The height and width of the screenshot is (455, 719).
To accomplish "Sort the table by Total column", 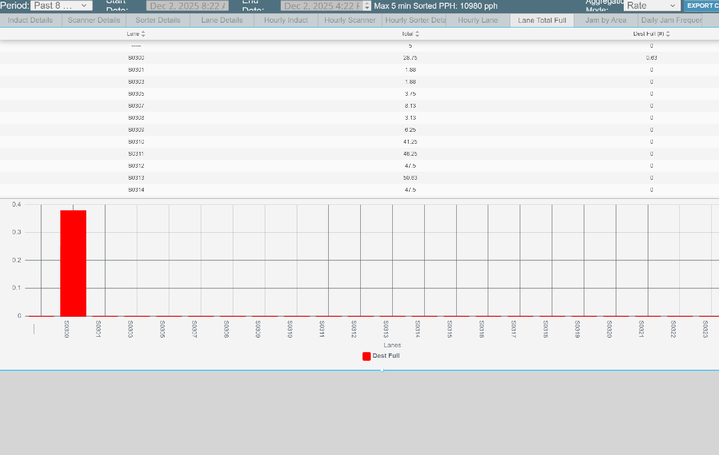I will 408,33.
